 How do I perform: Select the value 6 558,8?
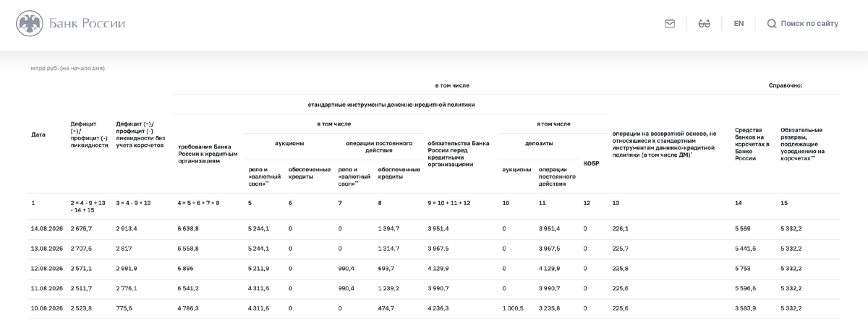(188, 248)
